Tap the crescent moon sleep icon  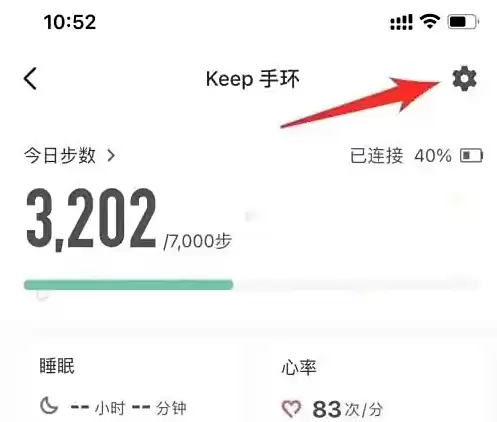[49, 406]
